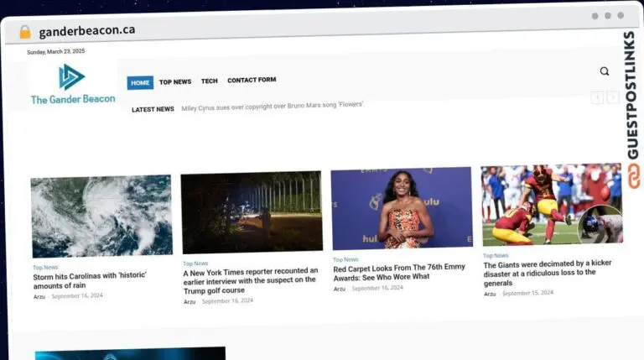Click the Emmy red carpet photo thumbnail

click(x=401, y=208)
